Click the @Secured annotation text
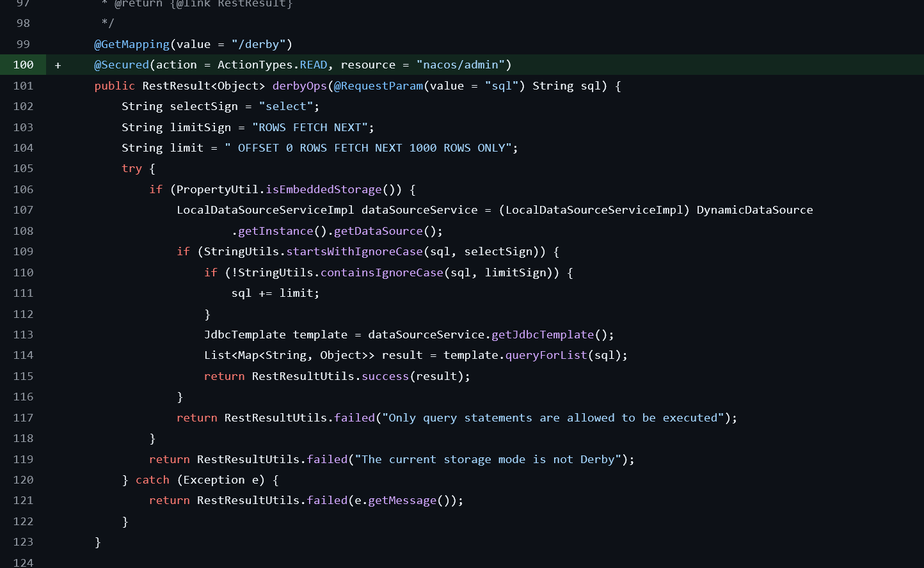 pos(122,65)
